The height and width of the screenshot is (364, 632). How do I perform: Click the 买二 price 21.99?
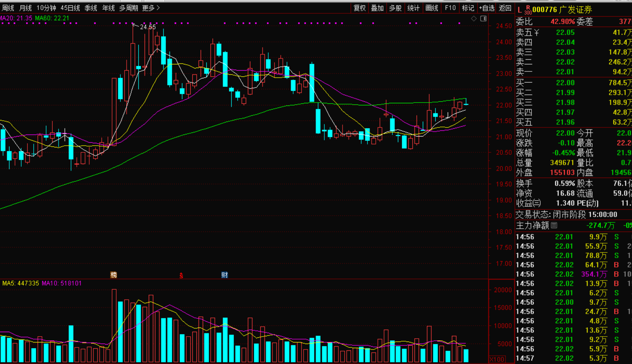click(x=565, y=93)
